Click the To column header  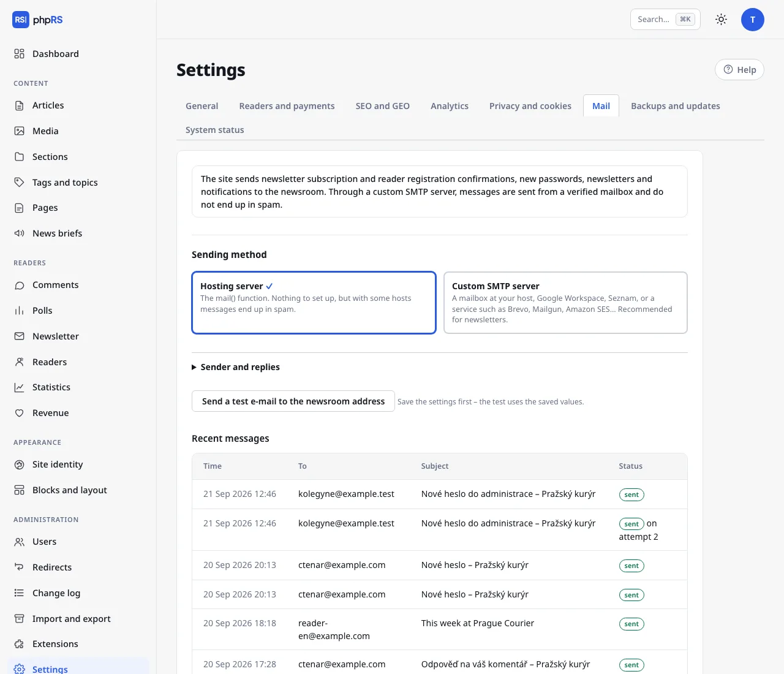pyautogui.click(x=303, y=466)
